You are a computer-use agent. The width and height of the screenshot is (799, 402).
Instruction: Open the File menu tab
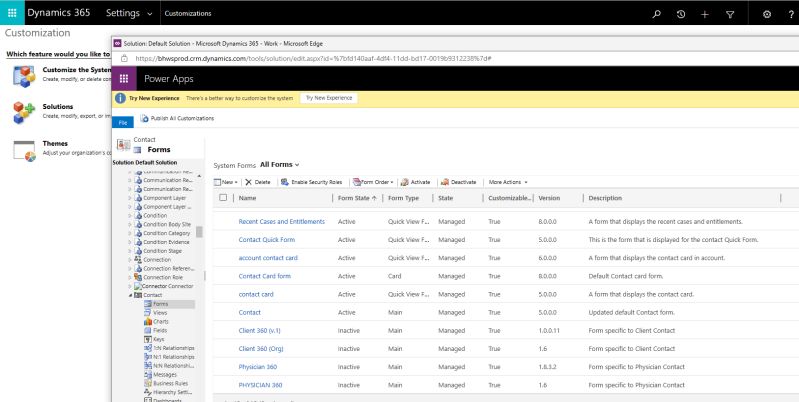coord(123,122)
